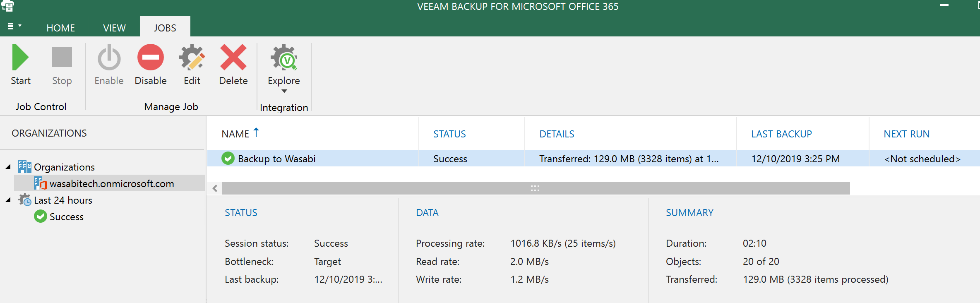Expand the Explore dropdown arrow
980x303 pixels.
[284, 91]
